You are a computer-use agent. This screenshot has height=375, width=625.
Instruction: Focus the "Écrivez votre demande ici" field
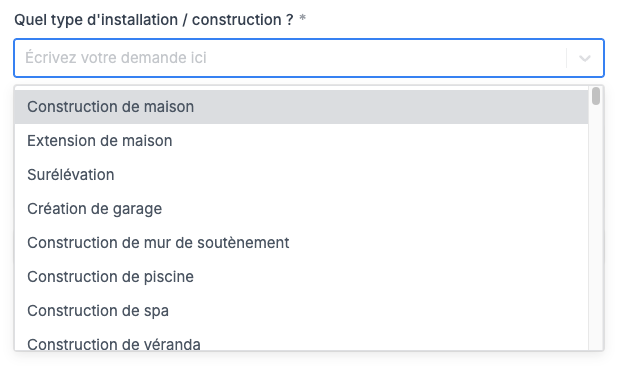click(290, 58)
